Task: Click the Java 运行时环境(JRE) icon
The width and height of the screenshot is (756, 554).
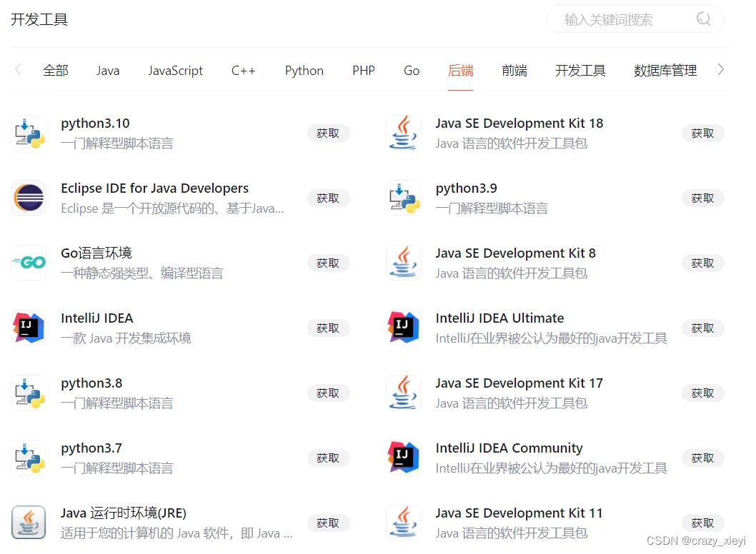Action: pos(29,523)
